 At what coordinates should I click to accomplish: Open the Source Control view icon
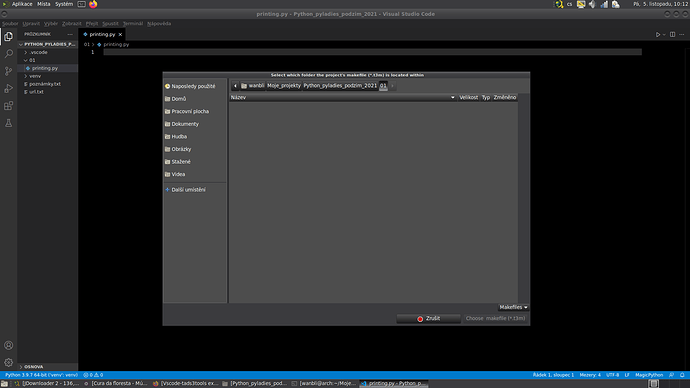[8, 71]
